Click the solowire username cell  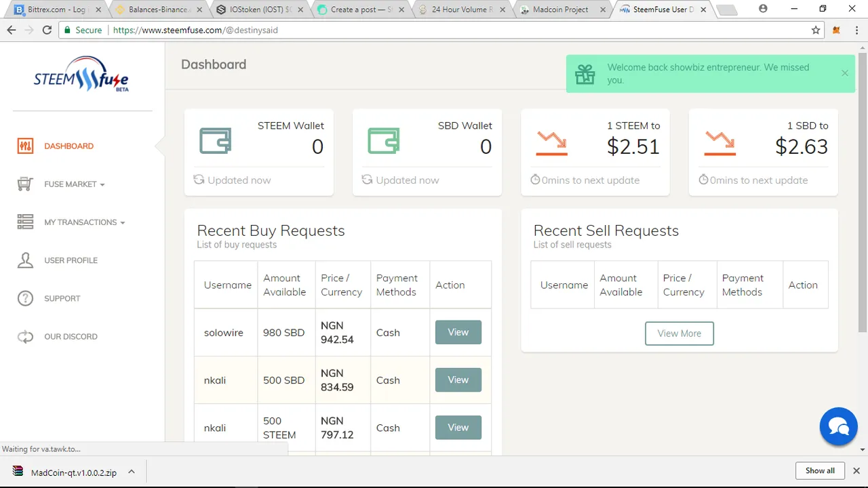pos(226,333)
